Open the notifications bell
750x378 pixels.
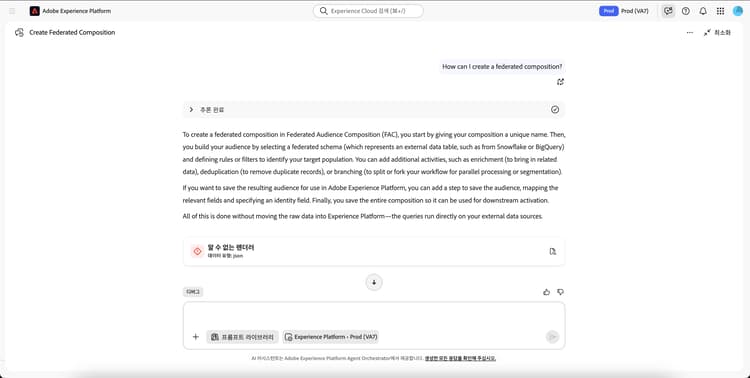703,11
